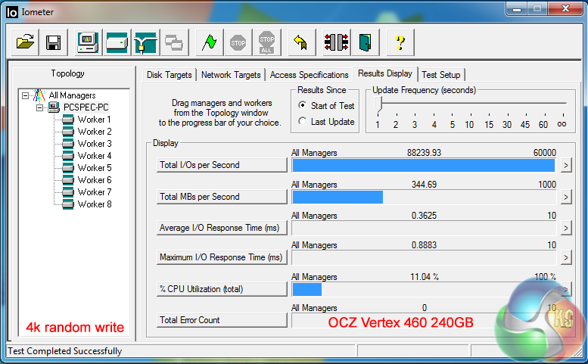This screenshot has width=588, height=364.
Task: Click the Worker 4 disk icon
Action: [68, 156]
